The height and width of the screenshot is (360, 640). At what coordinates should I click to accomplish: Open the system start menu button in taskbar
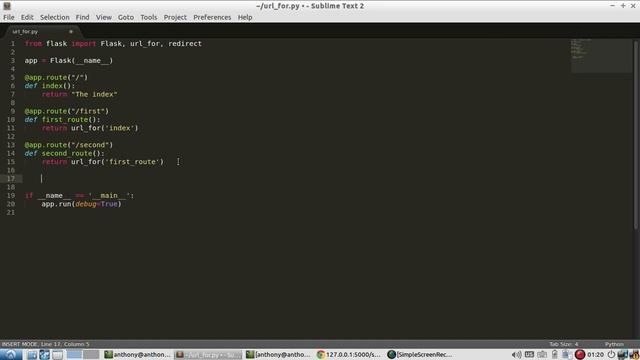[11, 354]
